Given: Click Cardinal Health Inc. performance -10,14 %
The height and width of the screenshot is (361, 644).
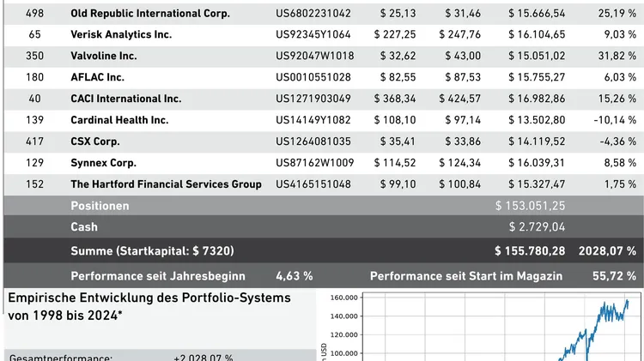Looking at the screenshot, I should (615, 120).
